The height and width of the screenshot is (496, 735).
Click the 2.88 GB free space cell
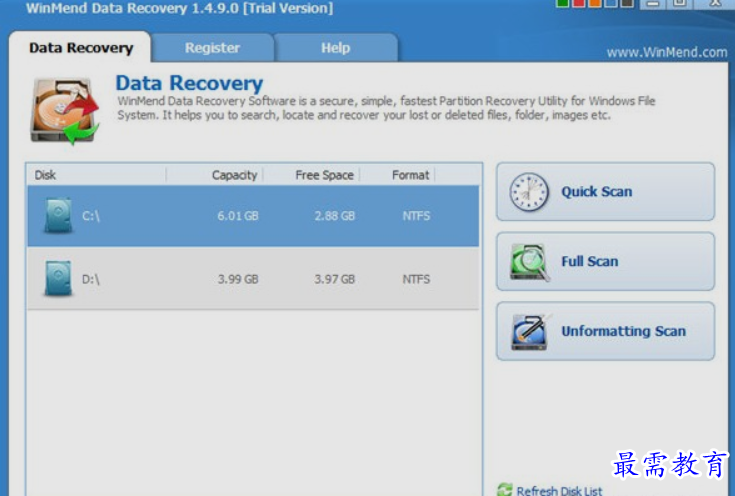pos(334,216)
